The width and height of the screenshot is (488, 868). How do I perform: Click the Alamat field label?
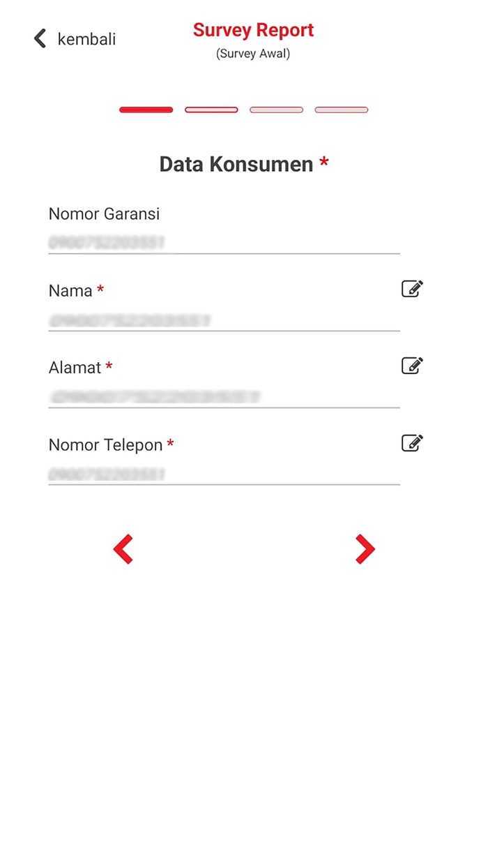tap(75, 368)
